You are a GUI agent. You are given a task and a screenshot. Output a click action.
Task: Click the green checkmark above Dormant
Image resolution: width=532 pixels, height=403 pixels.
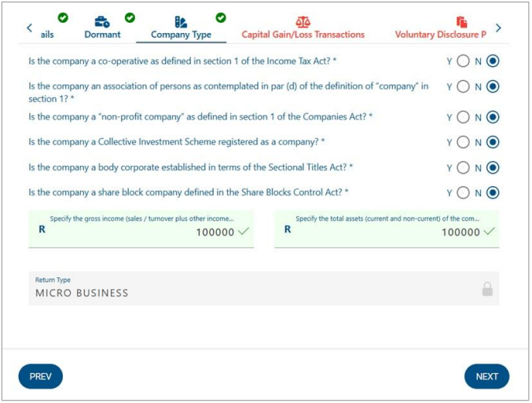point(130,17)
